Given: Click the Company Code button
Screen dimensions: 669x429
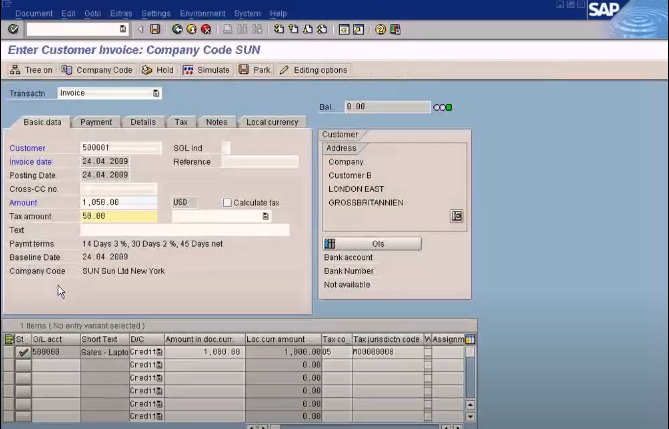Looking at the screenshot, I should point(97,70).
